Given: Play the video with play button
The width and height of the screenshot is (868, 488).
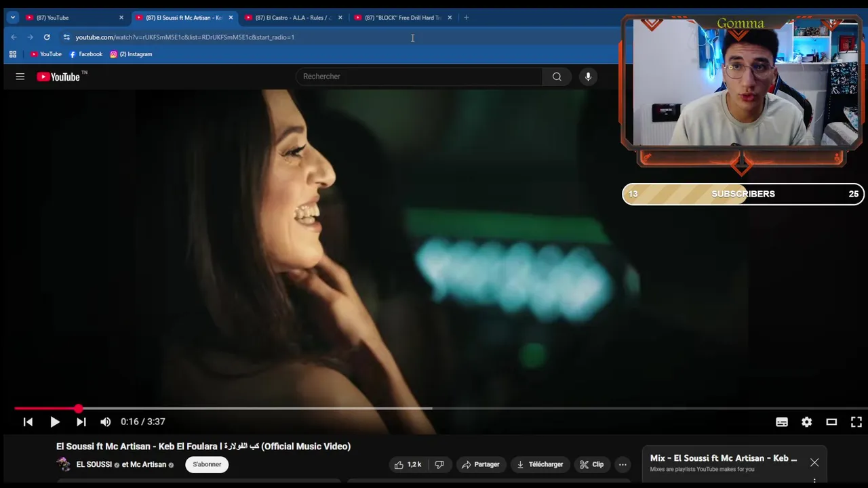Looking at the screenshot, I should tap(55, 422).
